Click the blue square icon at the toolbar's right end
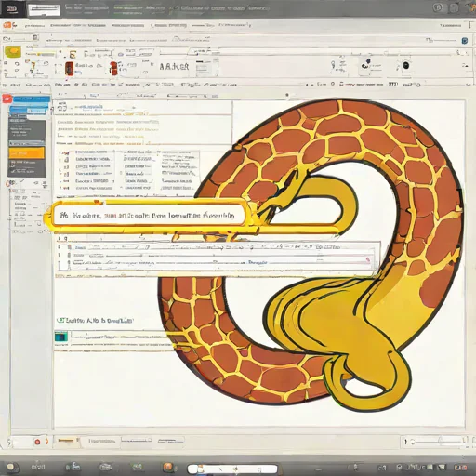 [465, 41]
